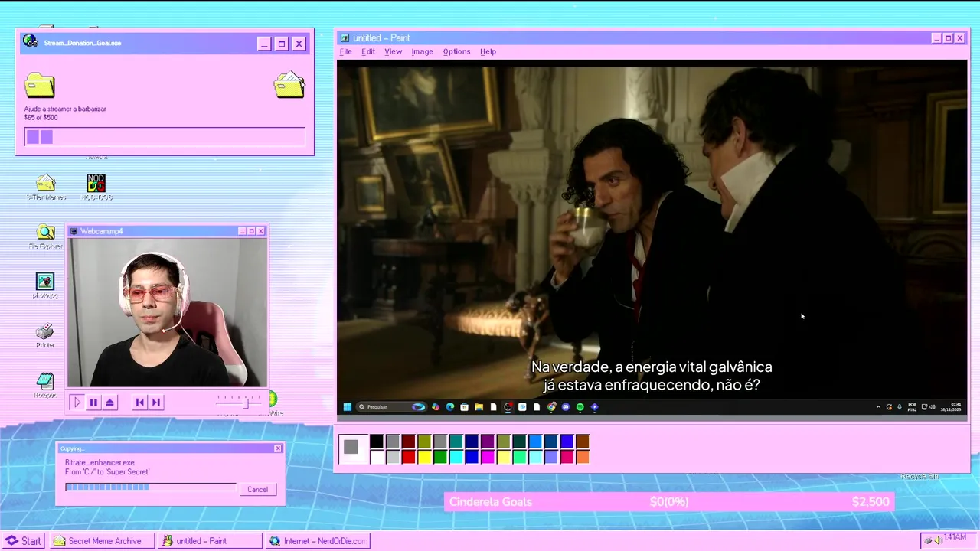Click the 'Cinderela Goals' text
Screen dimensions: 980x551
pyautogui.click(x=491, y=502)
